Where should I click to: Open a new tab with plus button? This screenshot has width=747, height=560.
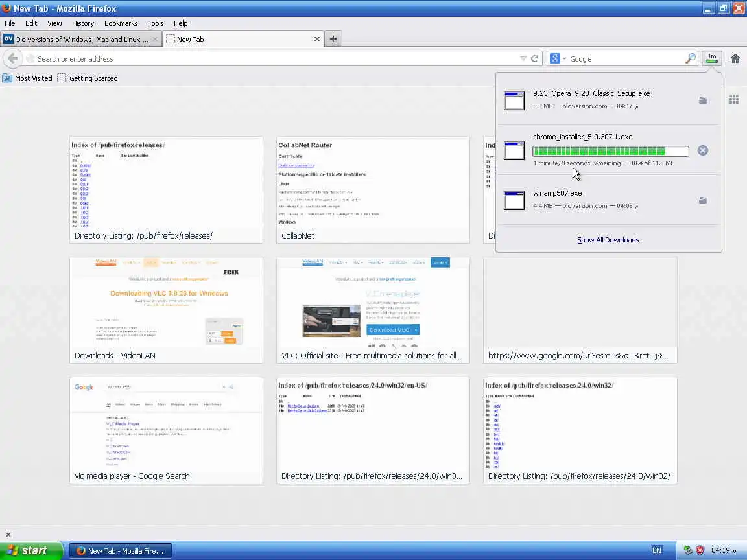(x=333, y=39)
